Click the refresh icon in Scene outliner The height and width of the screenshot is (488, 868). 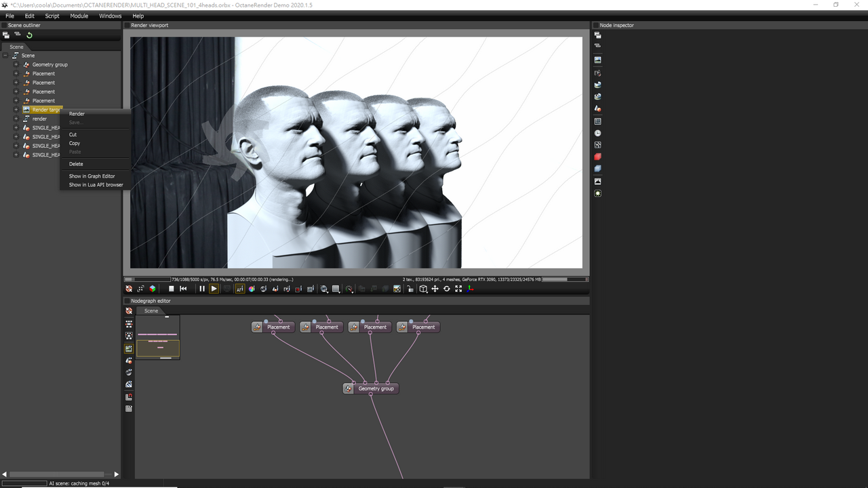pyautogui.click(x=29, y=35)
